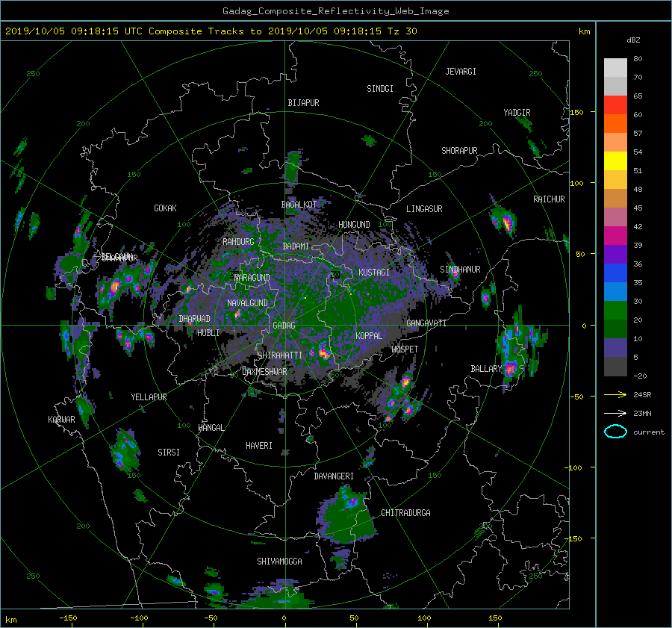The width and height of the screenshot is (672, 628).
Task: Click the -150 tick on bottom km axis
Action: click(x=68, y=618)
